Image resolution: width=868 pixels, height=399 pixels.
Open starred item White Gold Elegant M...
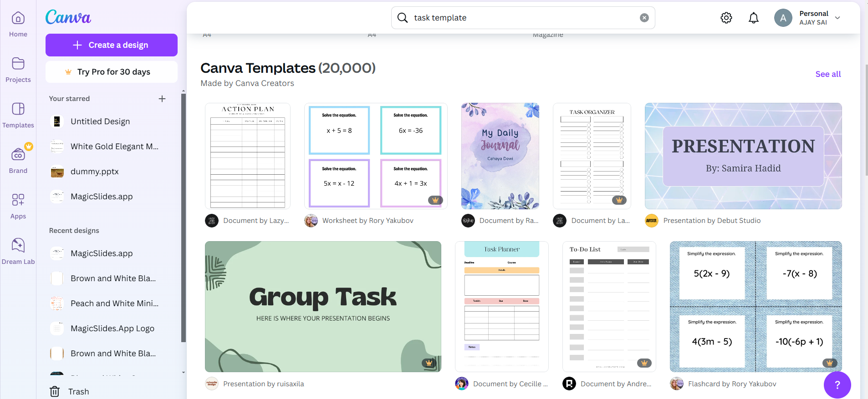point(105,146)
